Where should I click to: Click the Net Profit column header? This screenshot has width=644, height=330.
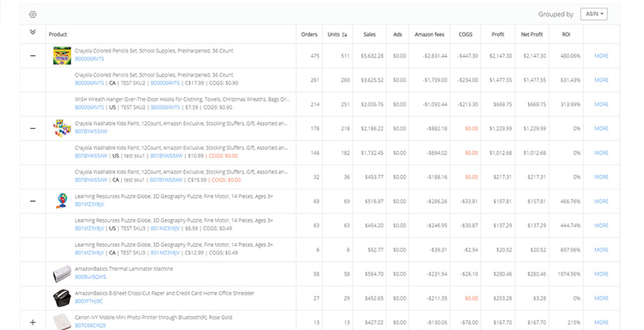[532, 34]
